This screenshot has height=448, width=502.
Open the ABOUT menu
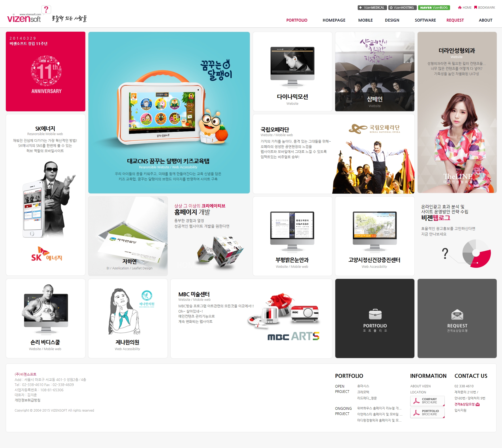pos(485,20)
